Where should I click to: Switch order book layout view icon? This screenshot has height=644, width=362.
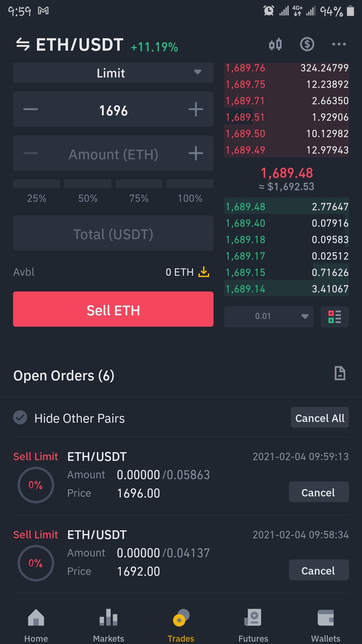(x=335, y=317)
